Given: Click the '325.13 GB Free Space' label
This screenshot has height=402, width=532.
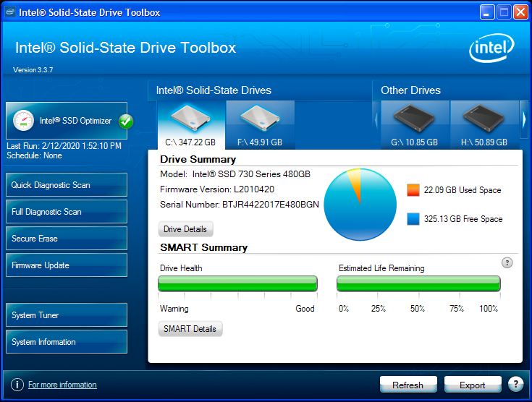Looking at the screenshot, I should [x=463, y=219].
